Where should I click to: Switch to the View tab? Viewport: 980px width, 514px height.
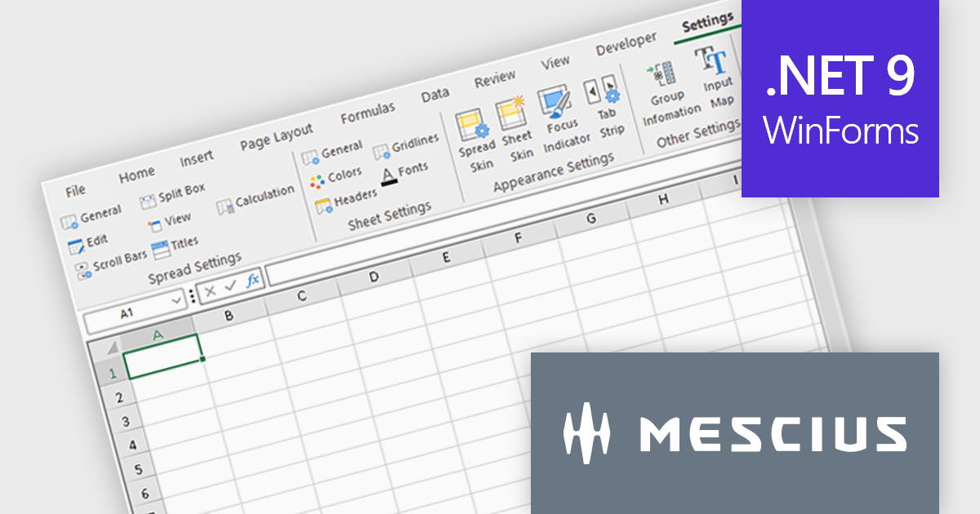point(555,63)
